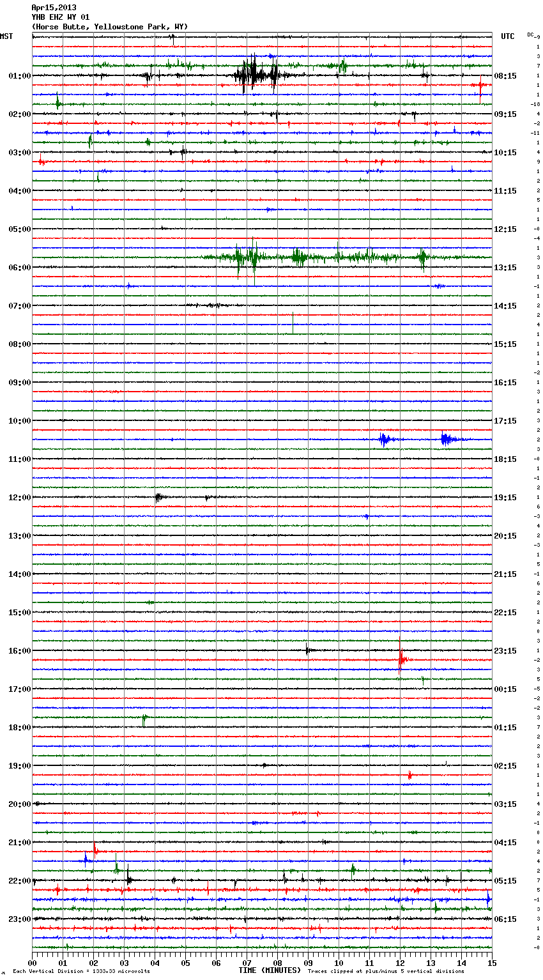Screen dimensions: 543x980
Task: Select the 10:00 MST hour label
Action: 20,421
